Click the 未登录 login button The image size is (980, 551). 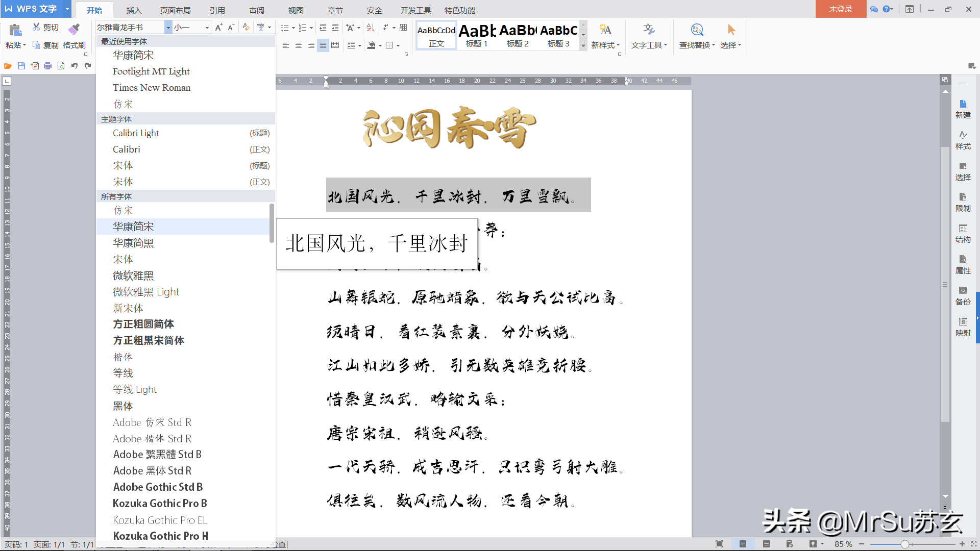coord(841,9)
